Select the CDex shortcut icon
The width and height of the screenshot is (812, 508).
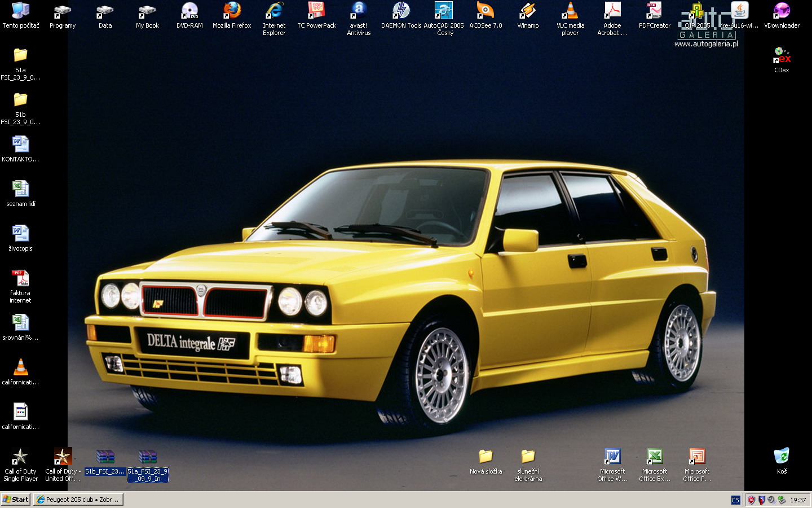(782, 56)
